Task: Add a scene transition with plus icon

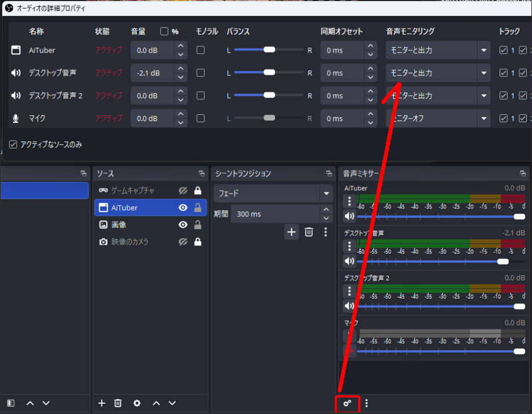Action: pyautogui.click(x=292, y=232)
